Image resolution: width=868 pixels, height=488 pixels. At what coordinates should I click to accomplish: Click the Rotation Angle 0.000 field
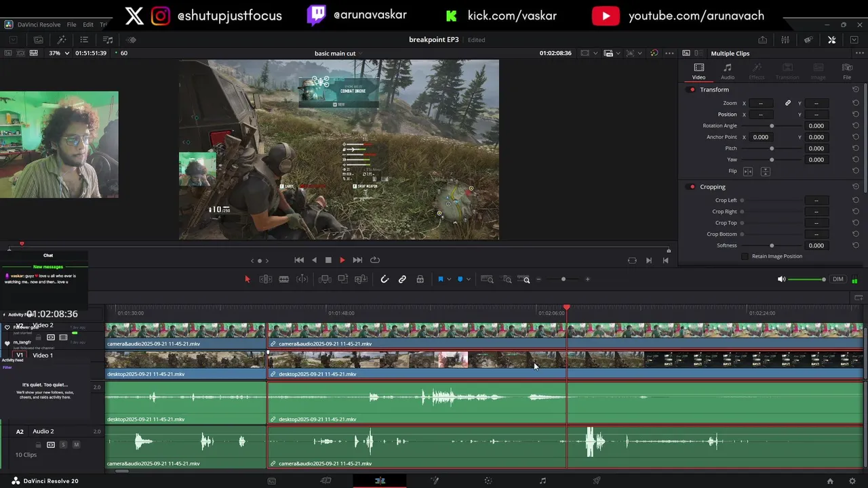(816, 125)
